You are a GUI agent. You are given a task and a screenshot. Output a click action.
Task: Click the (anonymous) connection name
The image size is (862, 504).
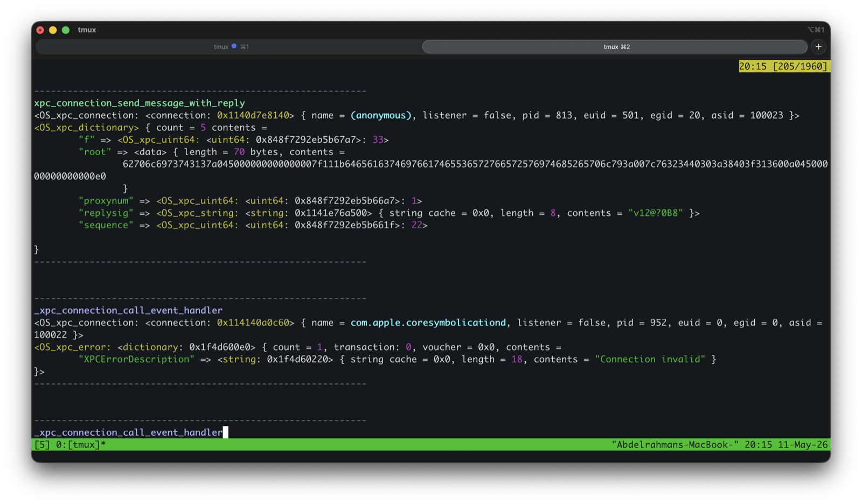(x=381, y=115)
